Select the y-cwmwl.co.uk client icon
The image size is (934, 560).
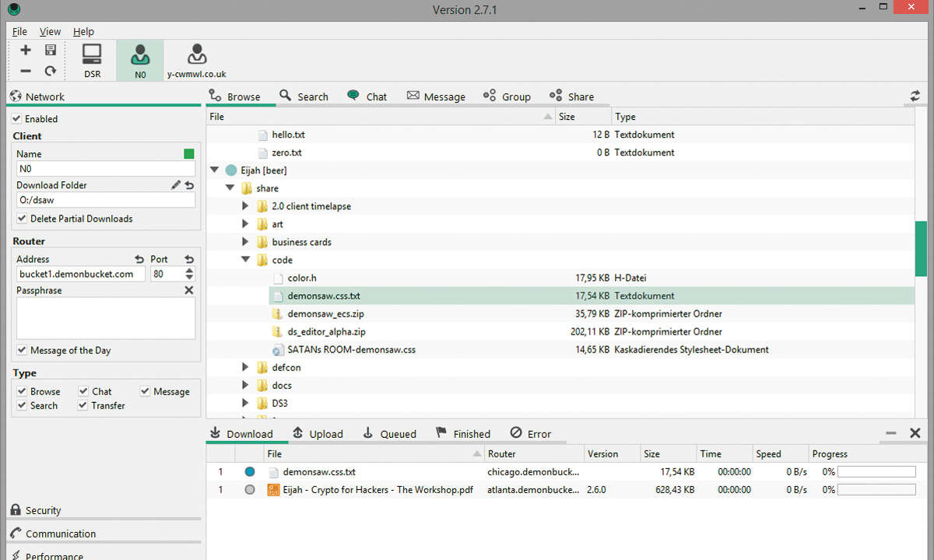197,61
